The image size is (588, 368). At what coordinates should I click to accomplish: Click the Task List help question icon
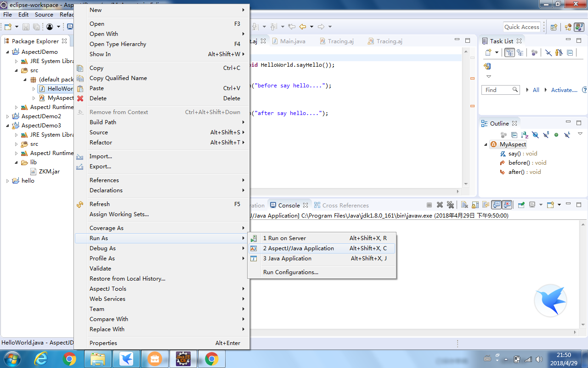point(585,90)
